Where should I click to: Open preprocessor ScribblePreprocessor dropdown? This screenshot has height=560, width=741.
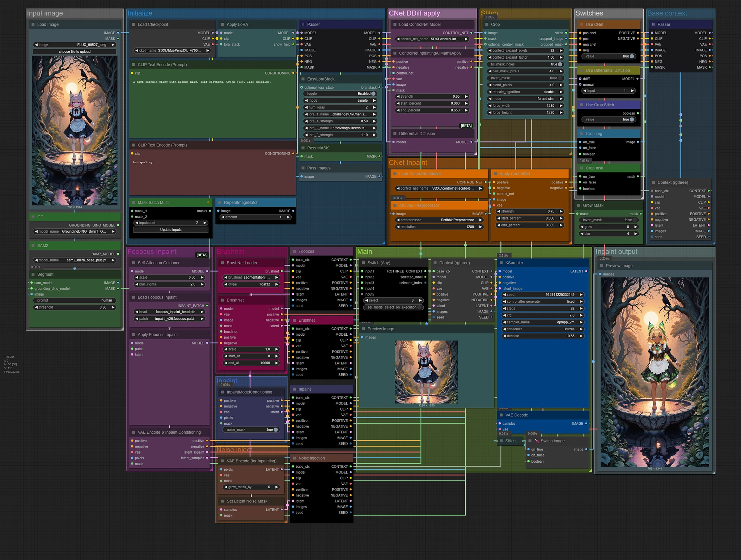click(x=439, y=220)
